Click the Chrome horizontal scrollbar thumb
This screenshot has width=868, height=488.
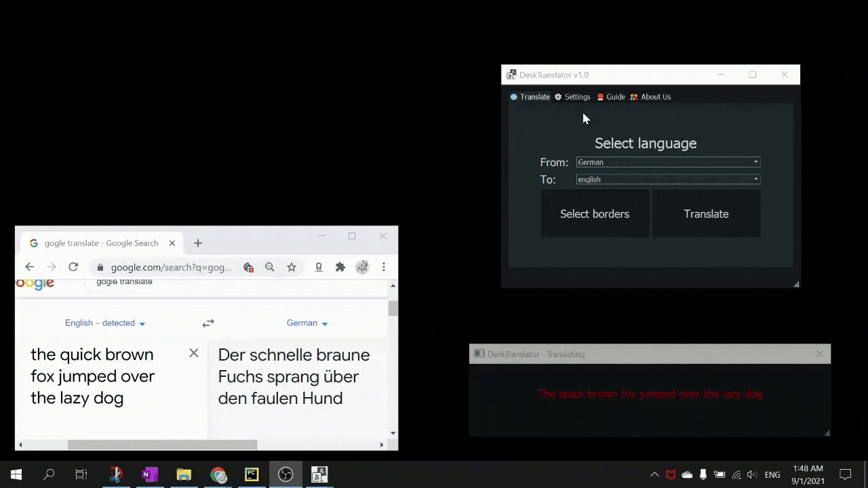[162, 445]
